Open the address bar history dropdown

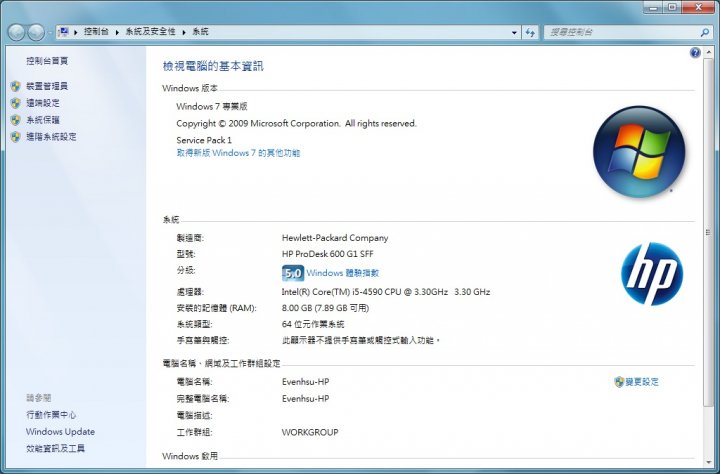pos(514,32)
